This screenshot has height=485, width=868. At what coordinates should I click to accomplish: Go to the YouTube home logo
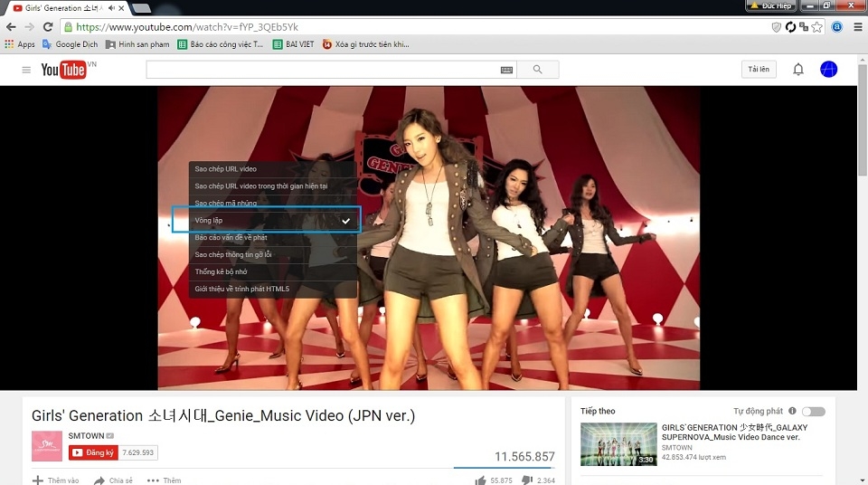pos(64,70)
